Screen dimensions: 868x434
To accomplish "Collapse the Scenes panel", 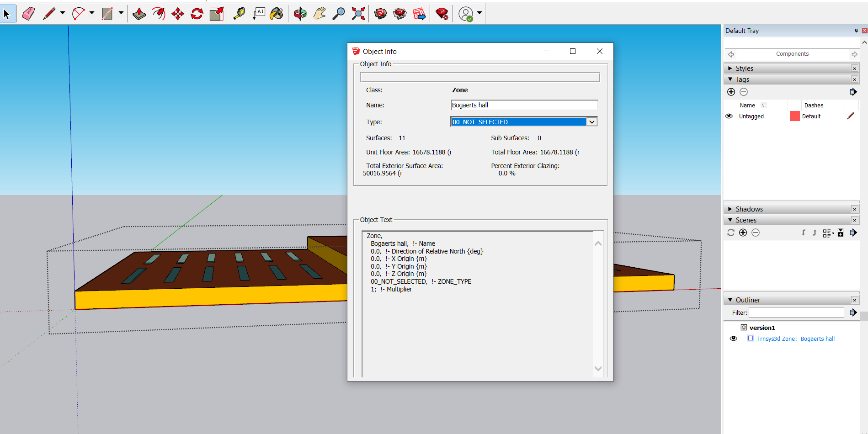I will coord(730,220).
